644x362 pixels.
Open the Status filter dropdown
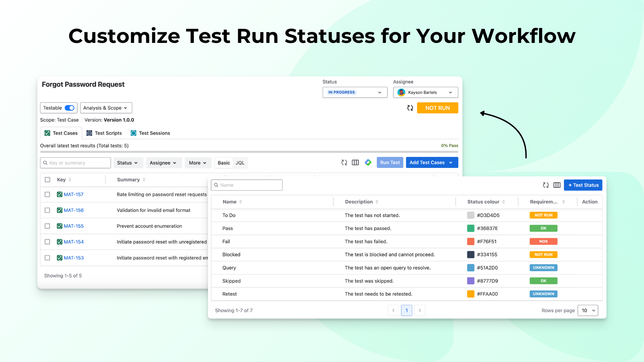tap(128, 163)
